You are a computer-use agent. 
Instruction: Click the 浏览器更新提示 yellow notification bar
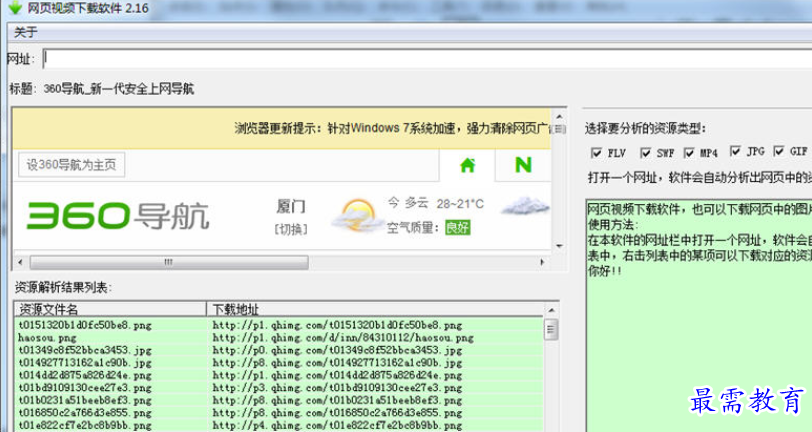[x=282, y=128]
